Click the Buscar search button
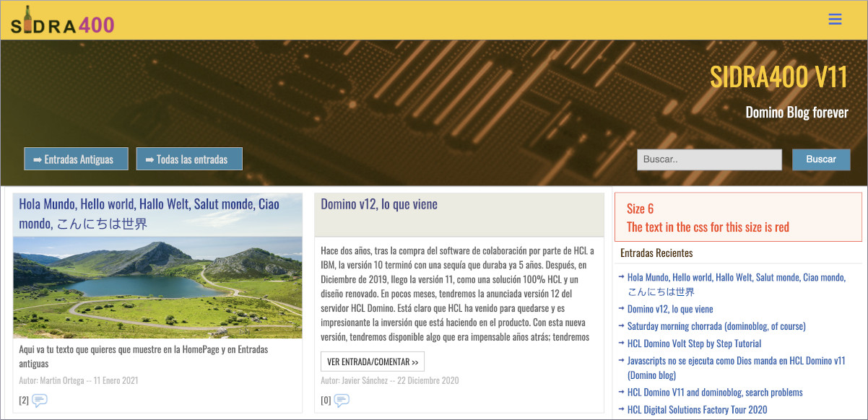 [821, 159]
